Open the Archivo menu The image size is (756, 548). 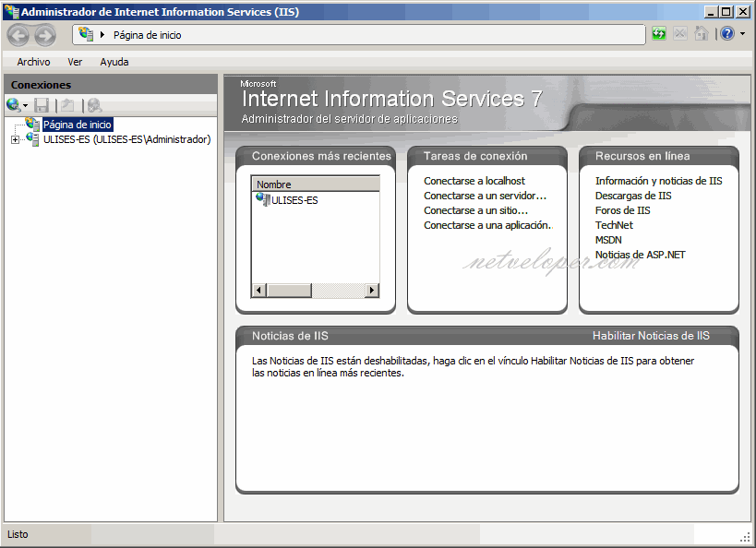coord(33,62)
